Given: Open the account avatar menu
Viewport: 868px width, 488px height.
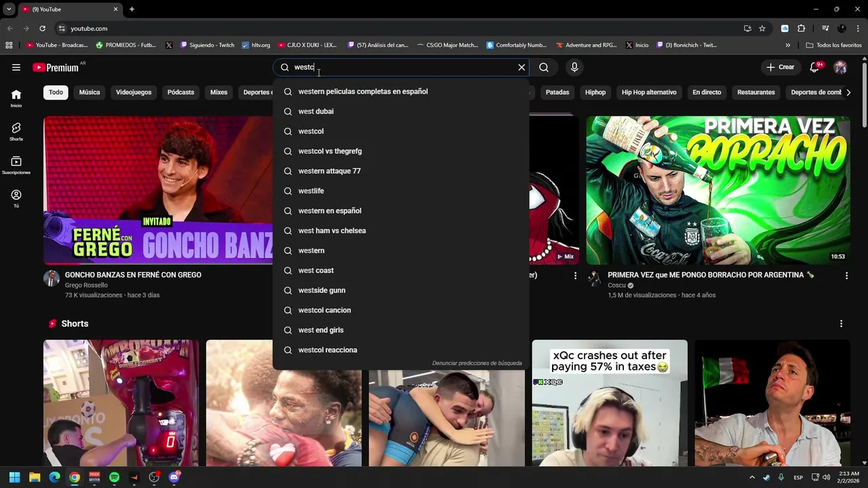Looking at the screenshot, I should tap(840, 67).
